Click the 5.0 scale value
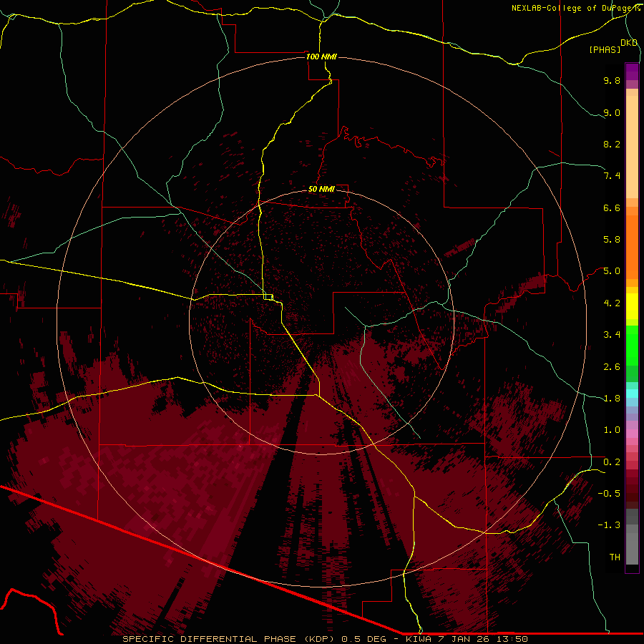Screen dimensions: 644x644 [x=612, y=270]
